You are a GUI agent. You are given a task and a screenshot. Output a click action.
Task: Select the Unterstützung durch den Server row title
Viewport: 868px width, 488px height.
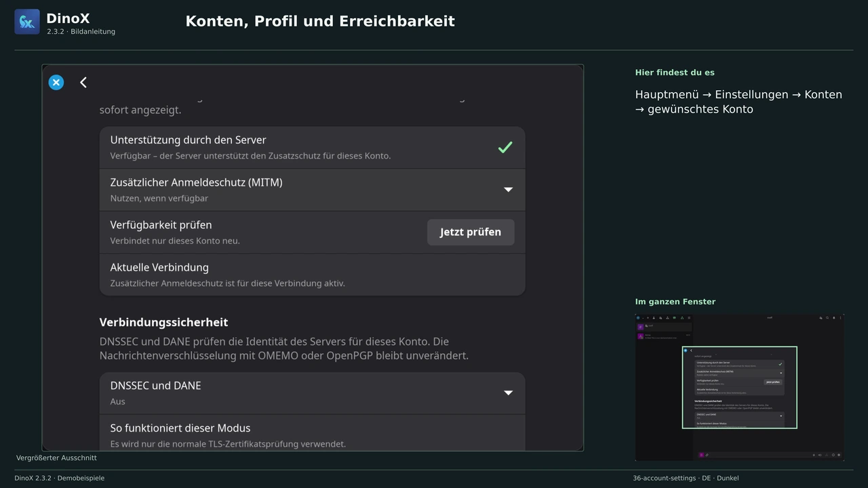188,140
